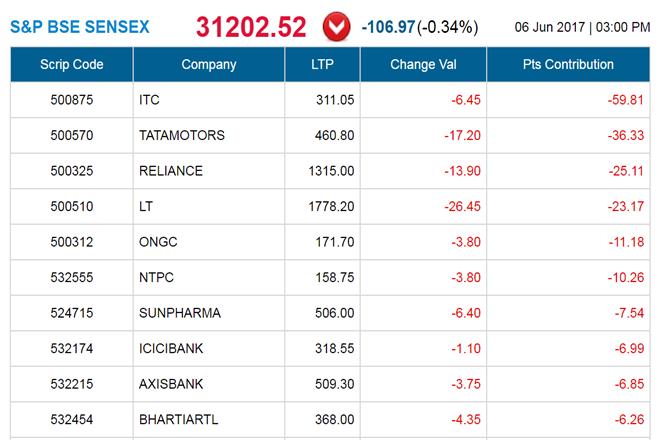
Task: Click the Pts Contribution column header
Action: pos(568,65)
